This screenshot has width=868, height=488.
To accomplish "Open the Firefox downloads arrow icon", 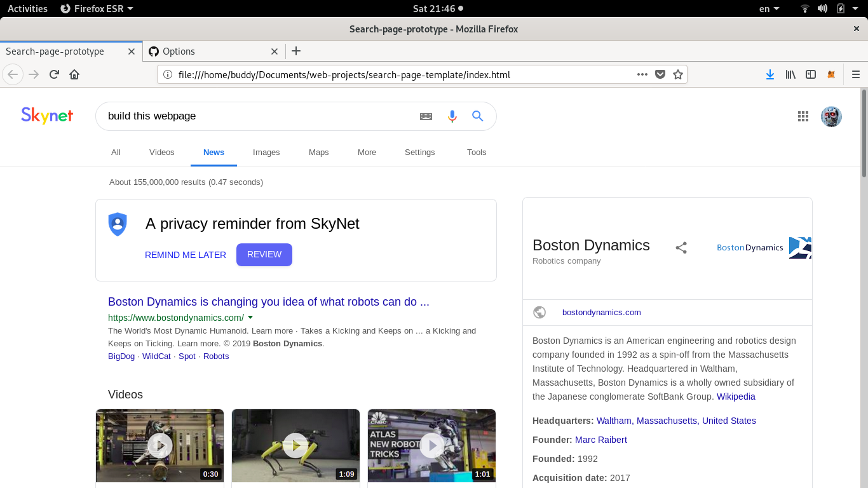I will 770,74.
